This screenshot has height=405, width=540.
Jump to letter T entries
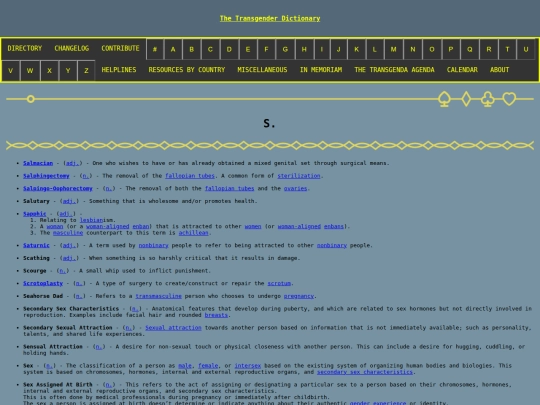[x=507, y=49]
